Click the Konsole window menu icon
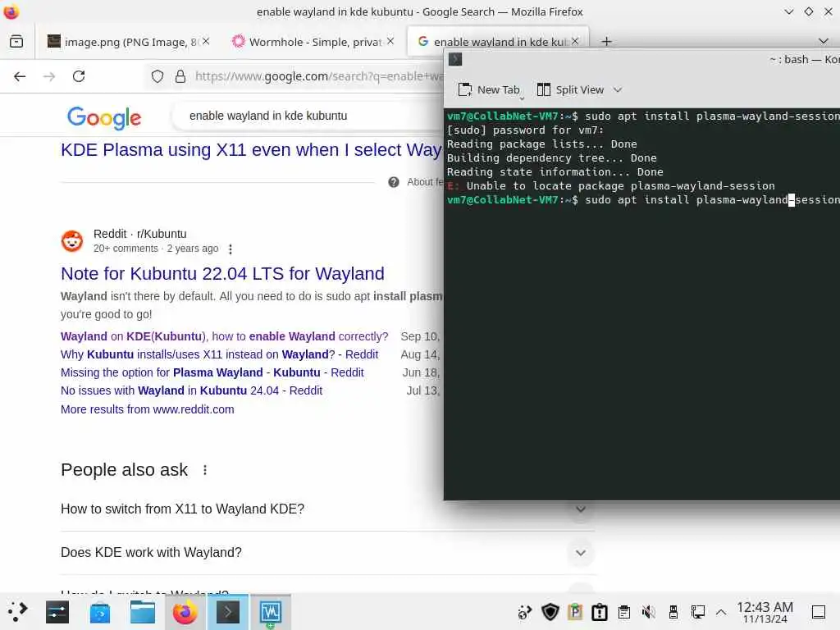This screenshot has width=840, height=630. 454,59
